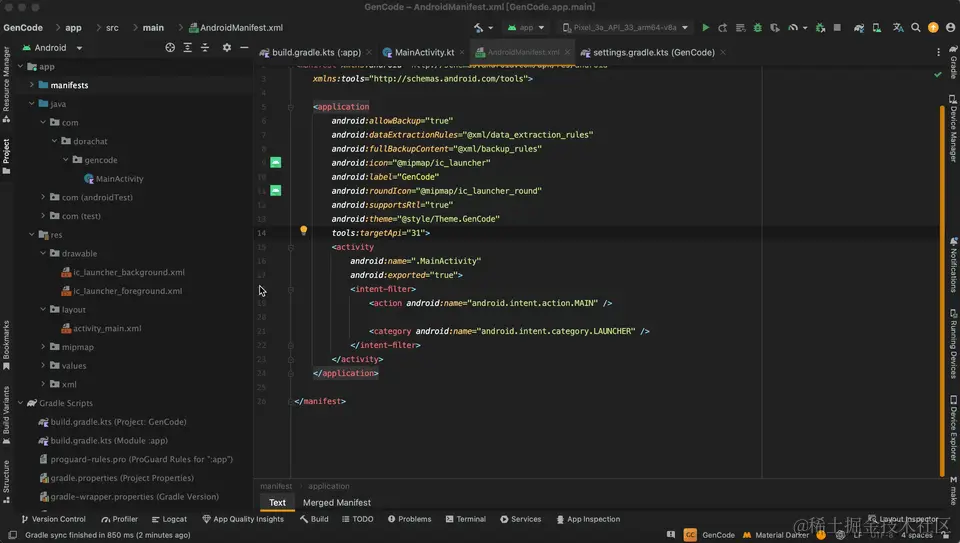This screenshot has width=960, height=543.
Task: Click the yellow lightbulb intention icon
Action: pyautogui.click(x=304, y=231)
